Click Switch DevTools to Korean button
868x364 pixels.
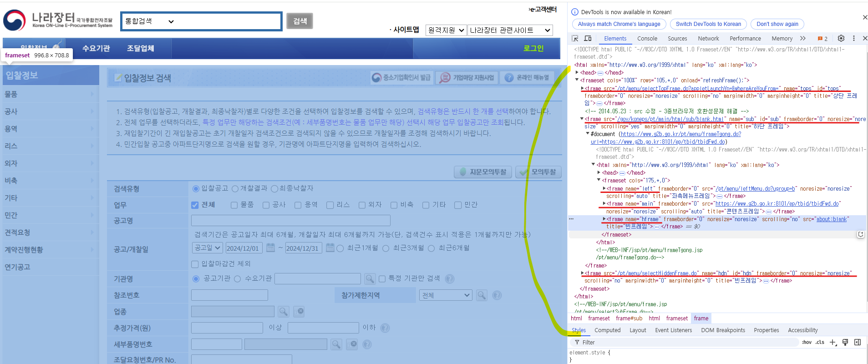[x=708, y=24]
